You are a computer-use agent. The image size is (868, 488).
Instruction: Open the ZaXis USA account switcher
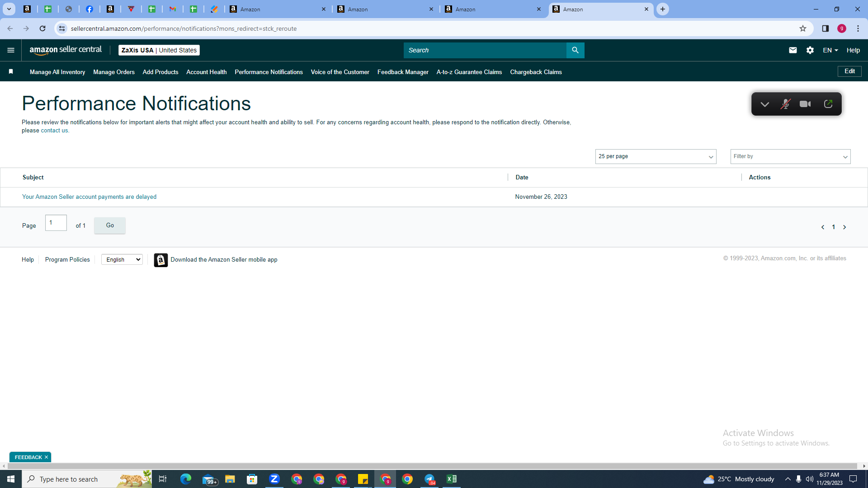pyautogui.click(x=159, y=50)
